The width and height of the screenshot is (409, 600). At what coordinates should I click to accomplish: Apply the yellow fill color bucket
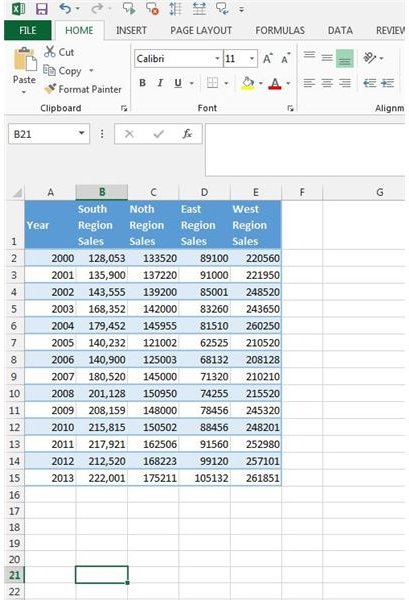pos(248,83)
